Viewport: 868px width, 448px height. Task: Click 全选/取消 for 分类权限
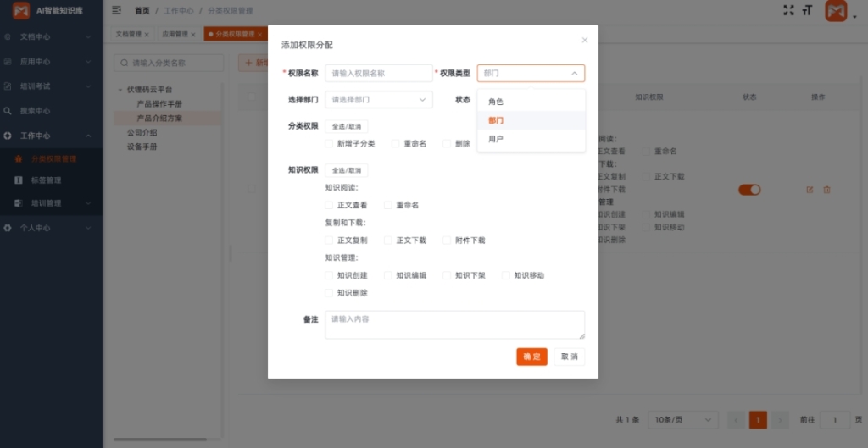[x=347, y=127]
